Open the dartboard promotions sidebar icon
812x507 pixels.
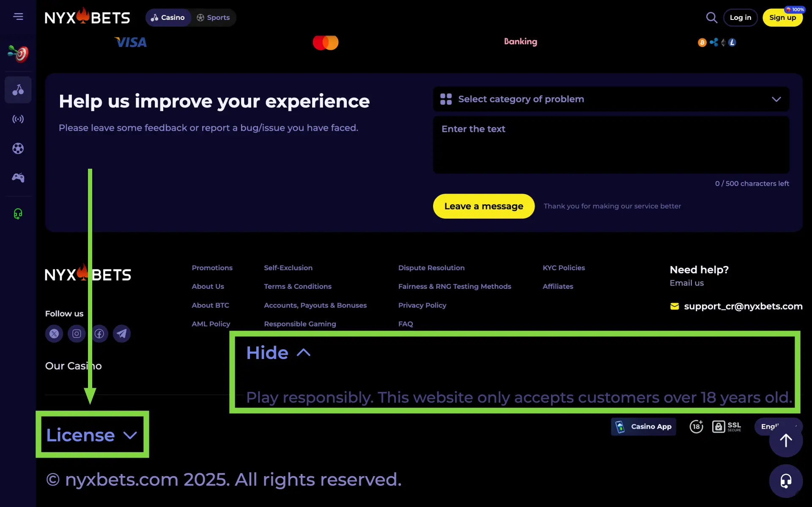(18, 53)
